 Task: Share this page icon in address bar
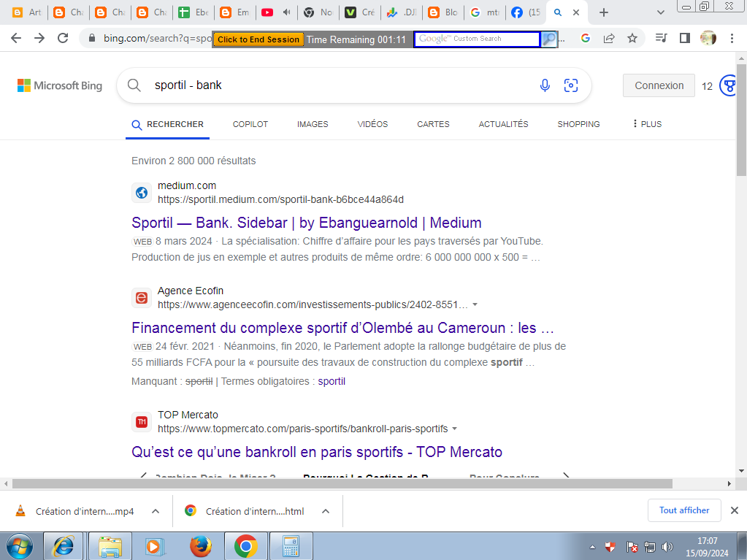[609, 38]
